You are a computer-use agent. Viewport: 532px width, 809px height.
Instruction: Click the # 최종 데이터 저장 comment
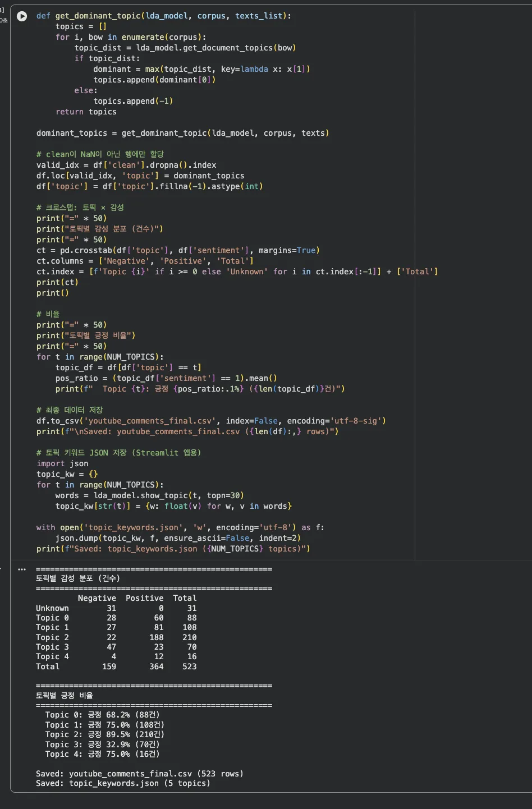coord(69,410)
